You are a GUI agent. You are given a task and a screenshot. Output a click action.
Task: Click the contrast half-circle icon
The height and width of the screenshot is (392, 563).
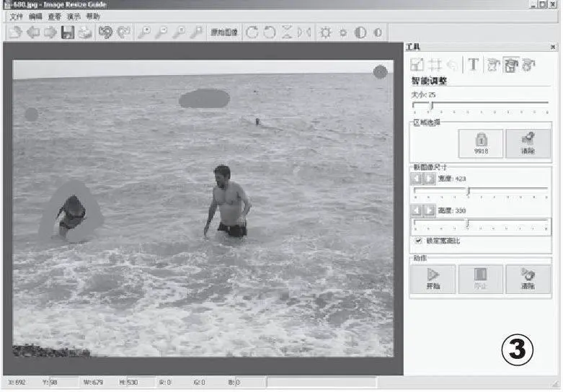coord(360,32)
